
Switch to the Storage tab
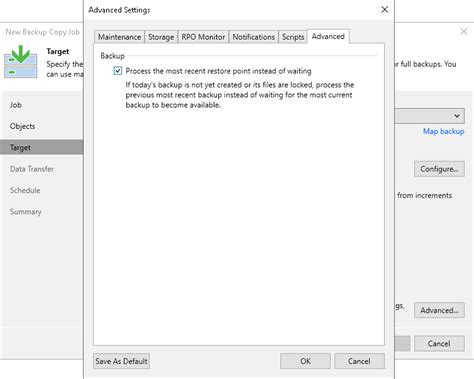[161, 37]
